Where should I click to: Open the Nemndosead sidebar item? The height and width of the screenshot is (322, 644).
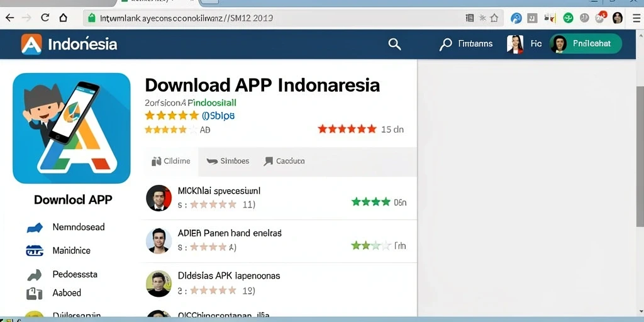[x=79, y=226]
